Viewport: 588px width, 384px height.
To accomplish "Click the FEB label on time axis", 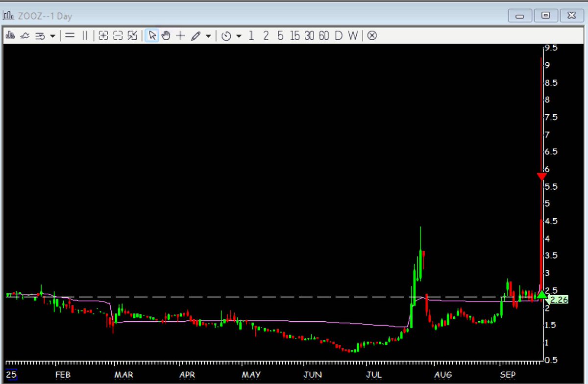I will tap(63, 375).
